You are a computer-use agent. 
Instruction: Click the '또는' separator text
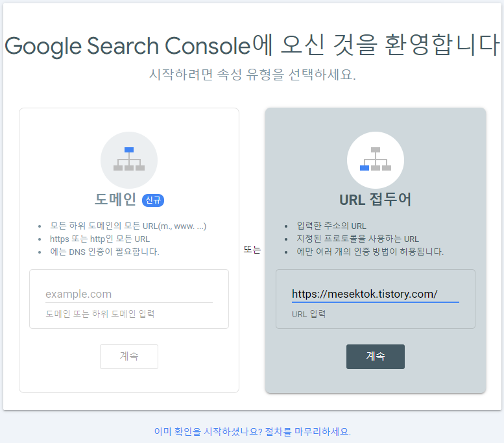click(252, 250)
